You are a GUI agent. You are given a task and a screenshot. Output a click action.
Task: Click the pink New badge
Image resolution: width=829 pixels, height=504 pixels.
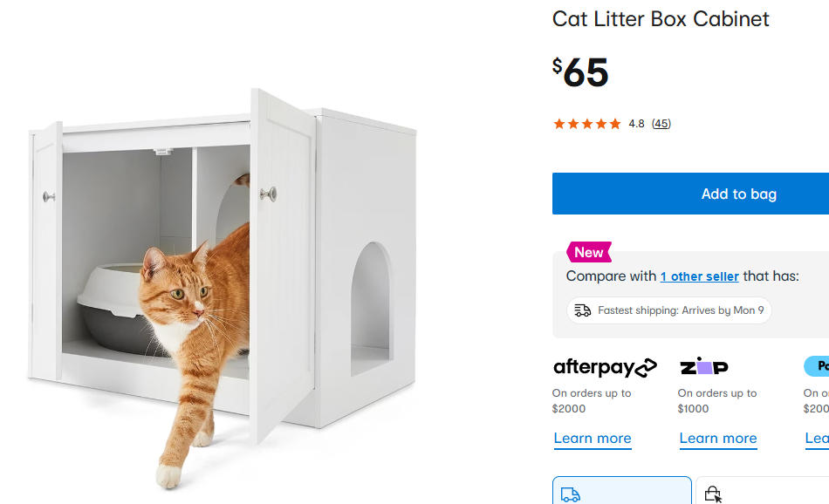[589, 252]
